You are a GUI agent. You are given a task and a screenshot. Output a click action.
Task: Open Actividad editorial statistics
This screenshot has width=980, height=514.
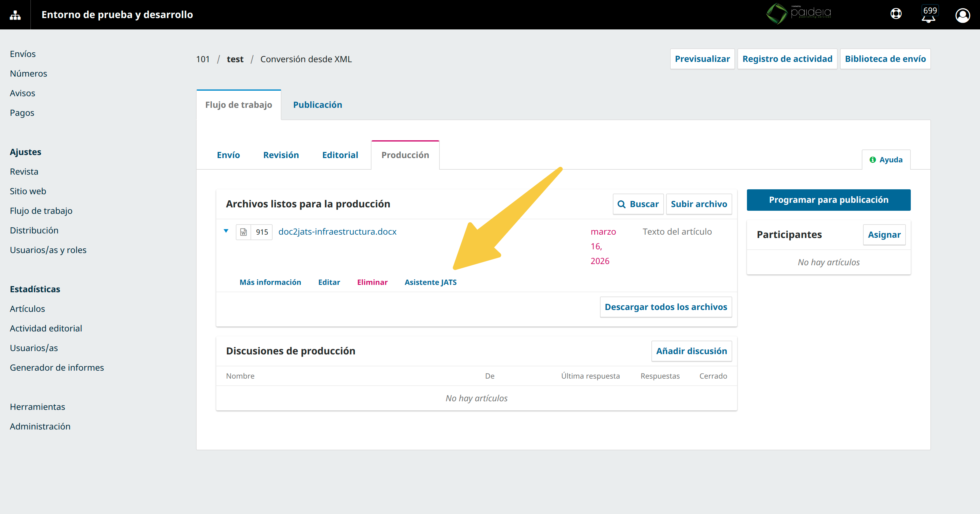pos(46,328)
